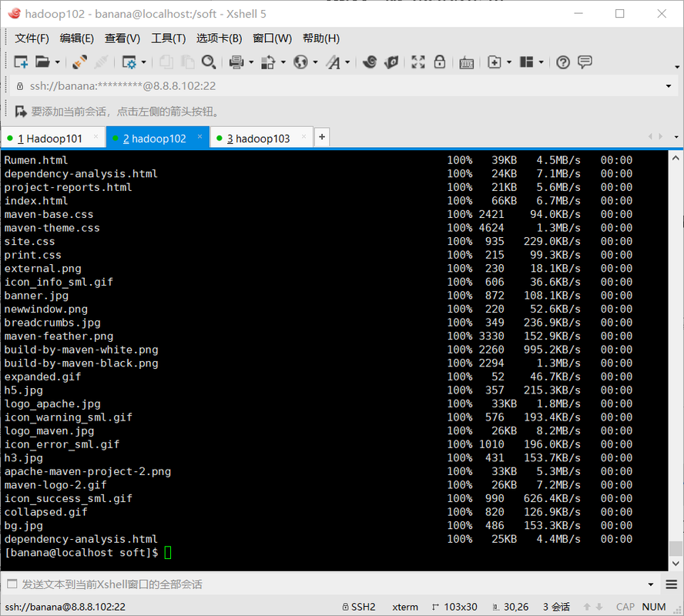Expand the Print icon dropdown arrow
The image size is (684, 616).
(251, 62)
